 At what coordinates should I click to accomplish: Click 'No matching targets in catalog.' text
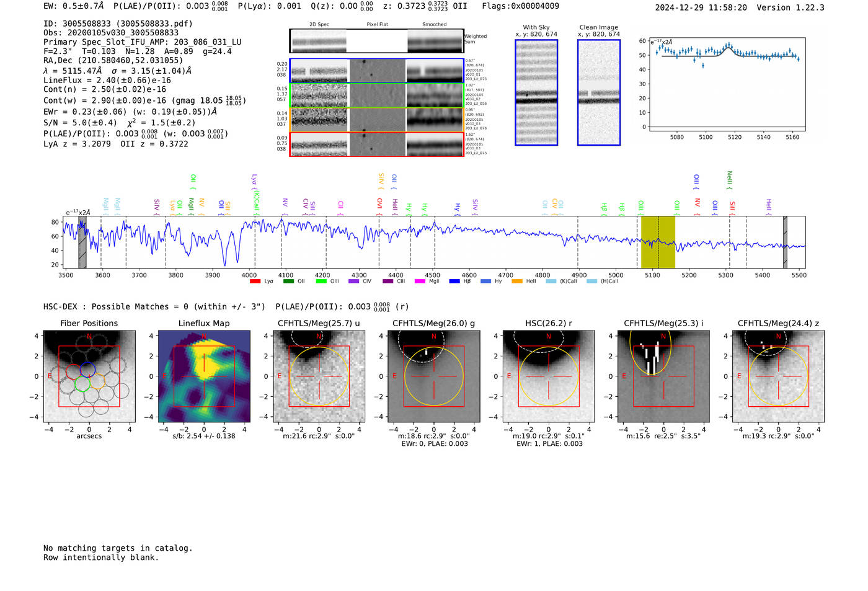click(x=118, y=548)
